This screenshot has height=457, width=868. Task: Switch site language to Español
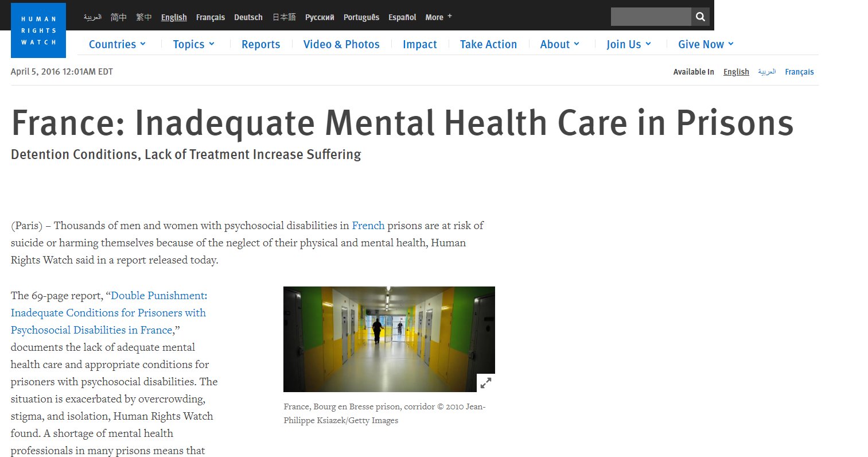(402, 17)
